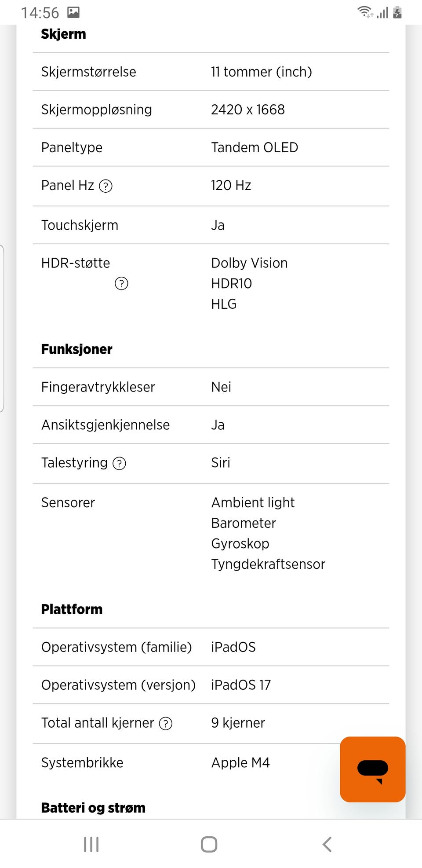The width and height of the screenshot is (422, 868).
Task: Open help for Total antall kjerner
Action: 166,723
